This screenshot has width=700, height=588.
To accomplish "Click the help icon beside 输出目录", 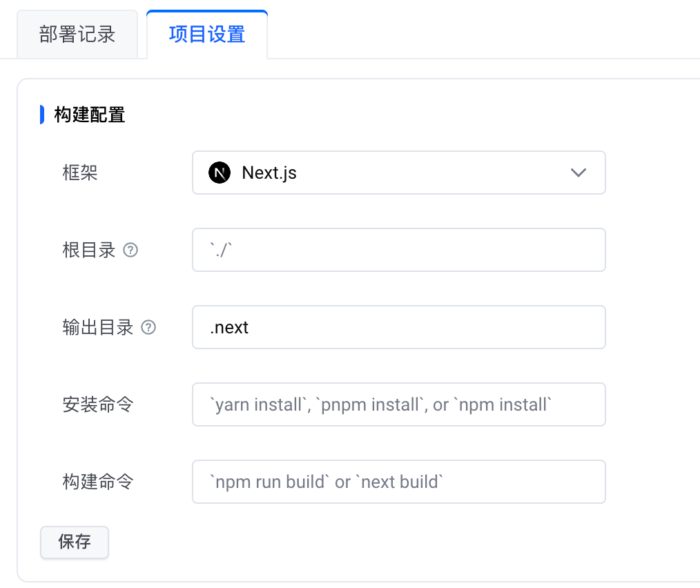I will (x=148, y=328).
